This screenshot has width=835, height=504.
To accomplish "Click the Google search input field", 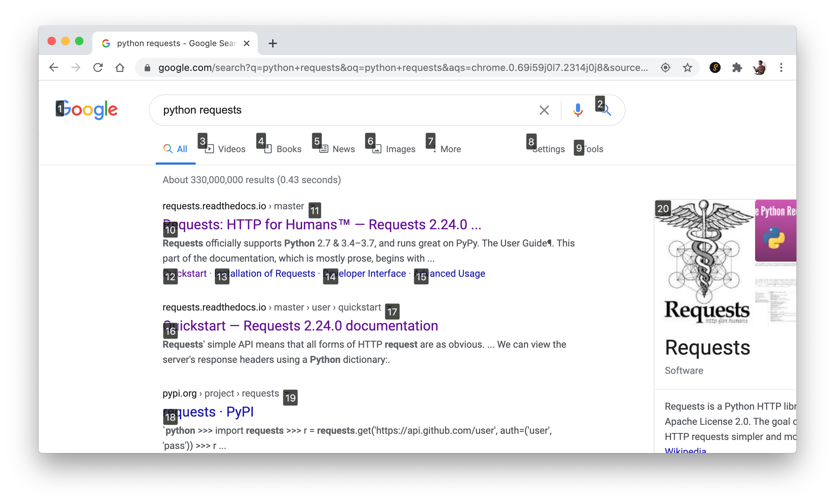I will [346, 109].
